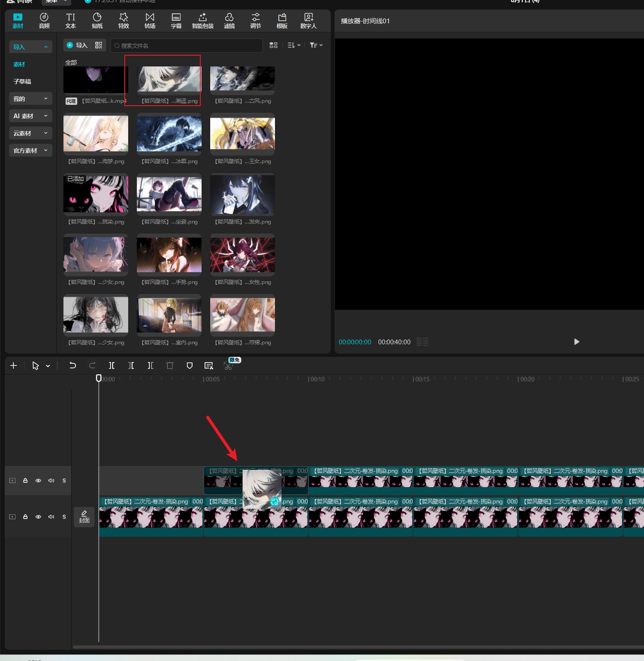Open the 封面 cover editor button
This screenshot has height=661, width=644.
pyautogui.click(x=84, y=517)
